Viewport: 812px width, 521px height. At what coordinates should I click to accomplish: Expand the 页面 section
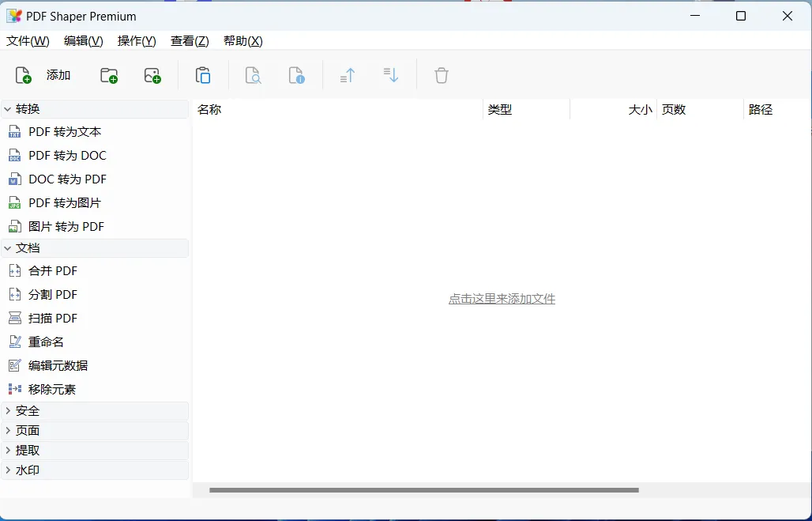[8, 431]
